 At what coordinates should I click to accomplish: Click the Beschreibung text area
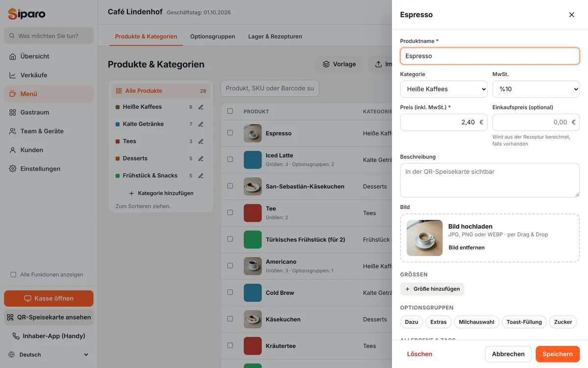490,181
